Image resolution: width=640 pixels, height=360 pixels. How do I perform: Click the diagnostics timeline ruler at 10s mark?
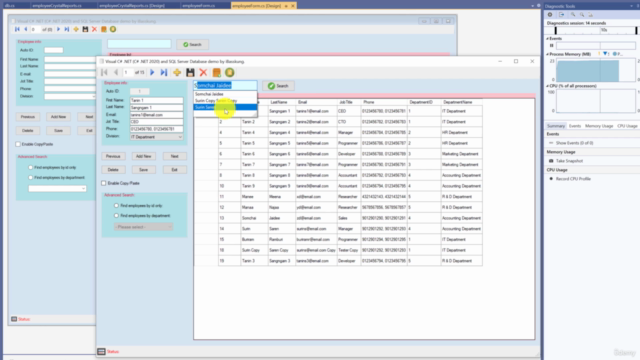604,30
